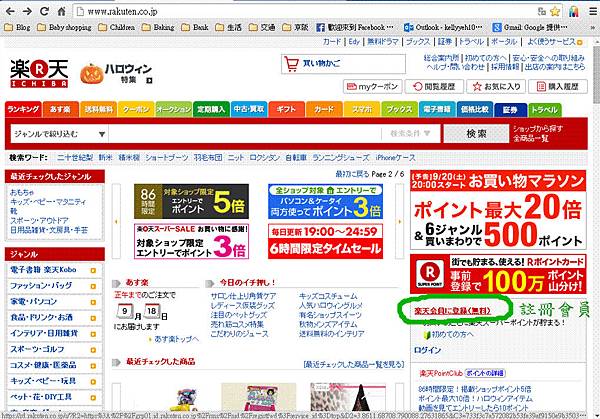The height and width of the screenshot is (419, 600).
Task: Click ショートブーツ search word
Action: 166,158
